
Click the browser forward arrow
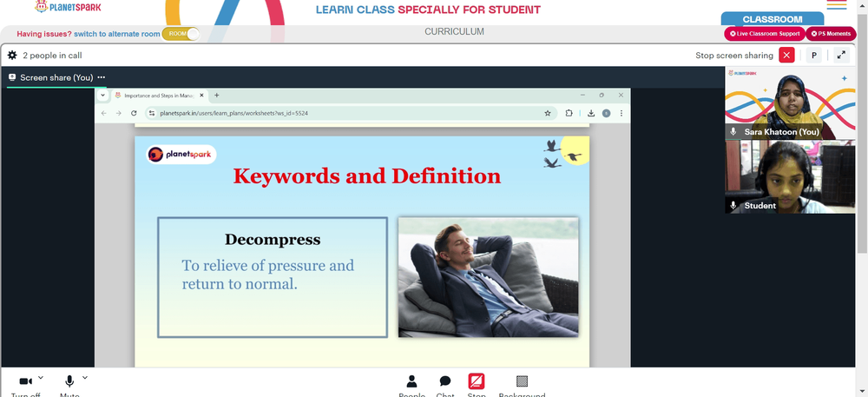[118, 113]
